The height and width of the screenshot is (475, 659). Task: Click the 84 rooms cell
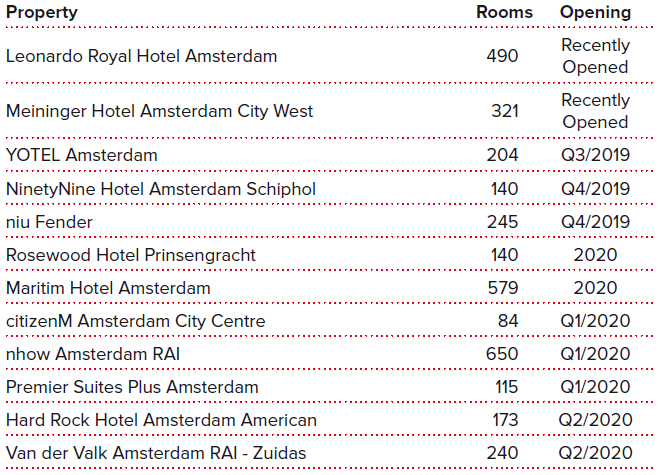(508, 321)
